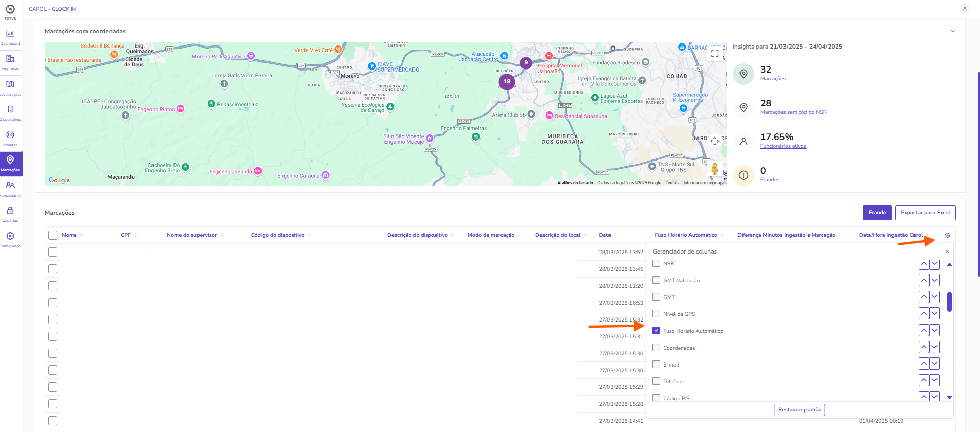The width and height of the screenshot is (980, 435).
Task: Sort table by Nome column
Action: click(72, 235)
